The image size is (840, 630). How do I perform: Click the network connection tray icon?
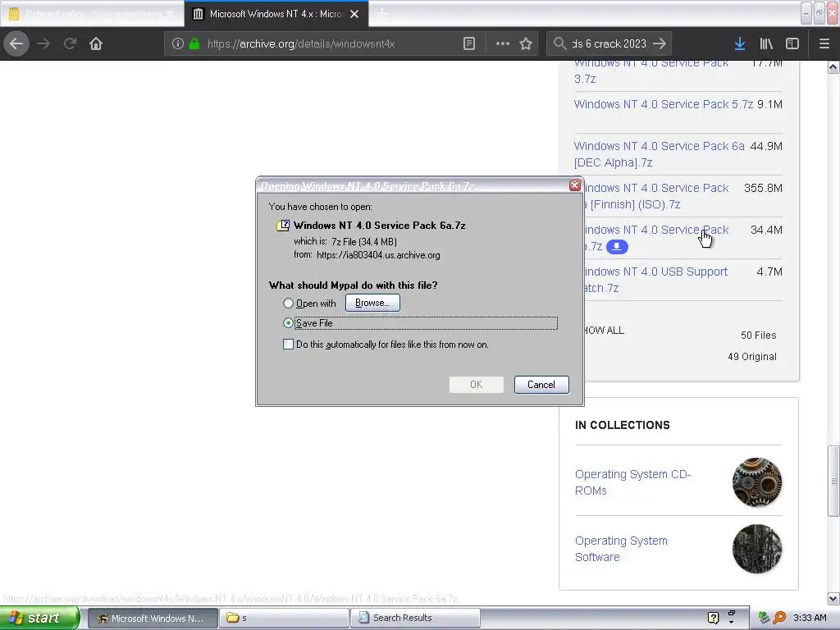(764, 618)
